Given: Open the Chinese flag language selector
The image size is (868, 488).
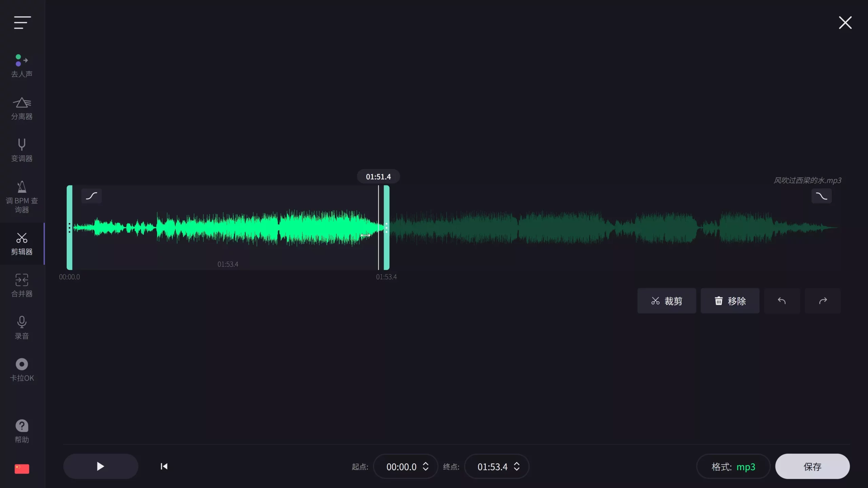Looking at the screenshot, I should 22,469.
